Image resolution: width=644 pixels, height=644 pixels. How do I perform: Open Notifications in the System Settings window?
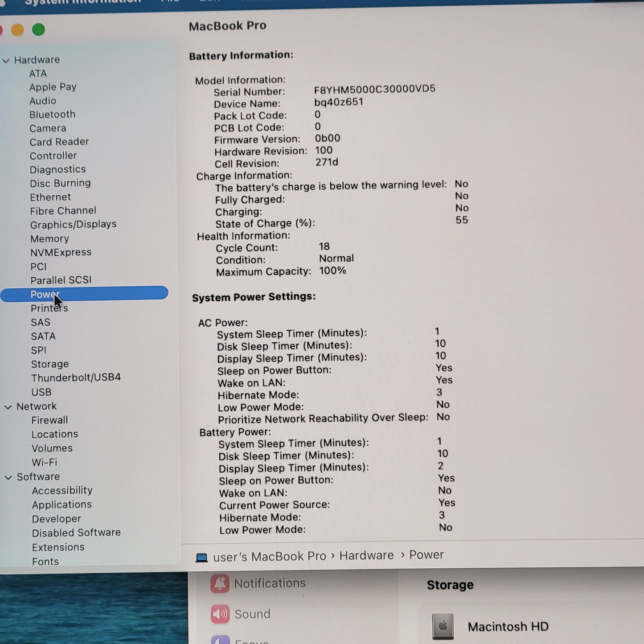pyautogui.click(x=258, y=583)
